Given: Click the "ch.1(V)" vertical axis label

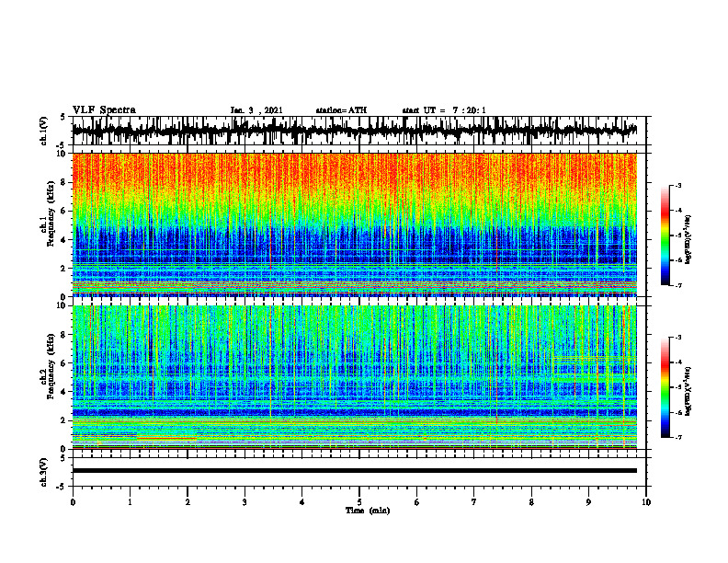Looking at the screenshot, I should pos(44,131).
